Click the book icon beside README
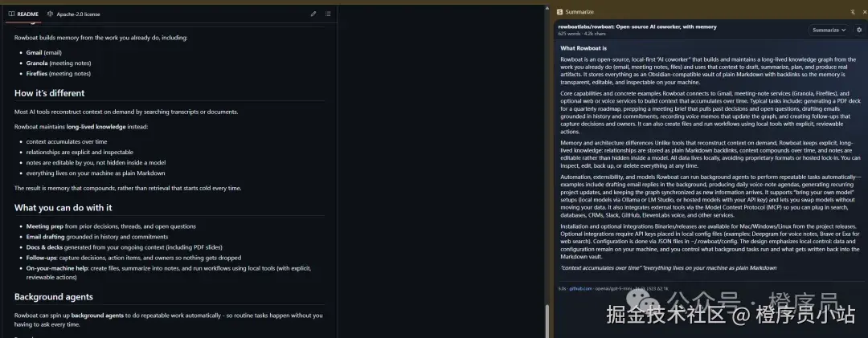 tap(11, 14)
